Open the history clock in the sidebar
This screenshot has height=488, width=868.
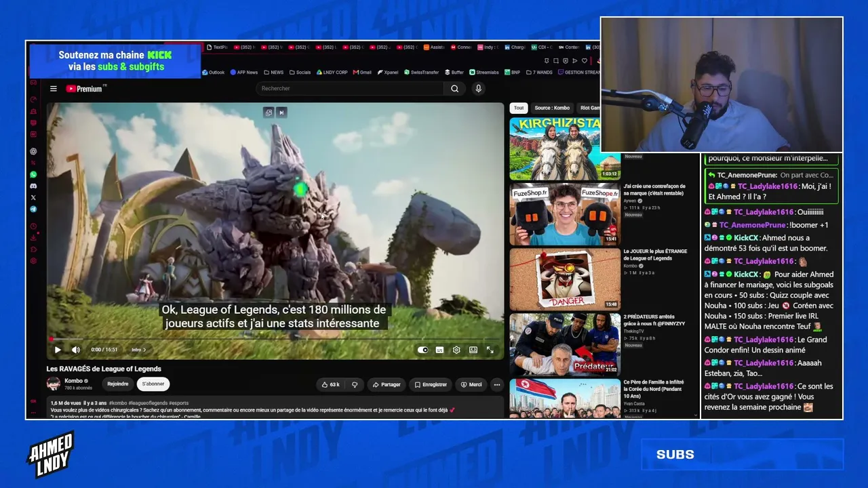point(33,226)
